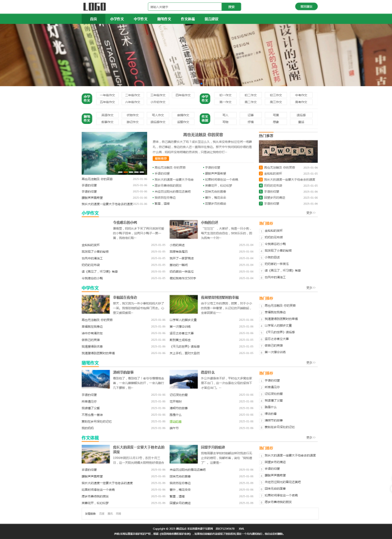This screenshot has height=539, width=392.
Task: Select the 童话 genre tag
Action: pos(301,122)
